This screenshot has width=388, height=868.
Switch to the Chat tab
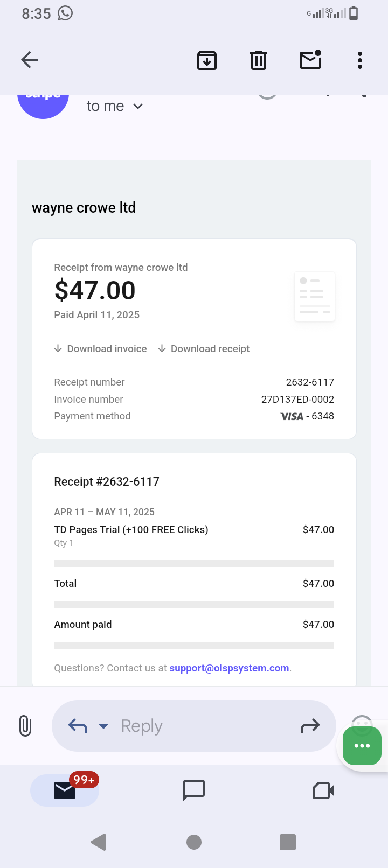coord(194,790)
